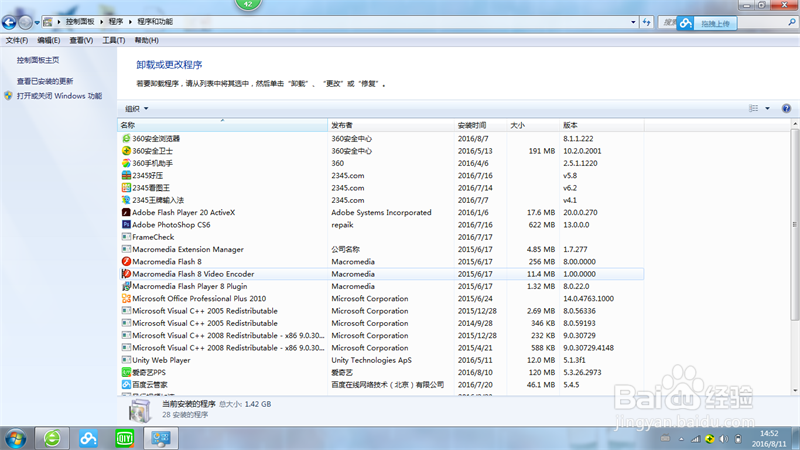The image size is (800, 450).
Task: Expand the address bar history dropdown
Action: (633, 22)
